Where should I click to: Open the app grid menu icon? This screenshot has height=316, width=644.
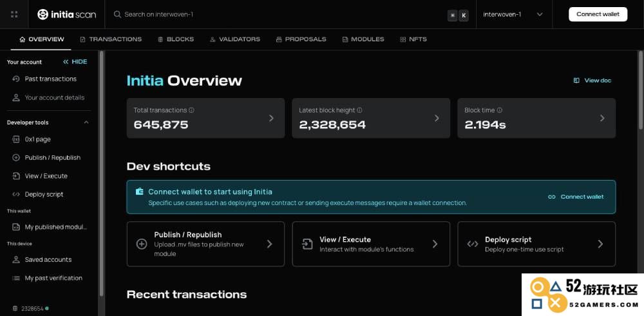(x=14, y=14)
